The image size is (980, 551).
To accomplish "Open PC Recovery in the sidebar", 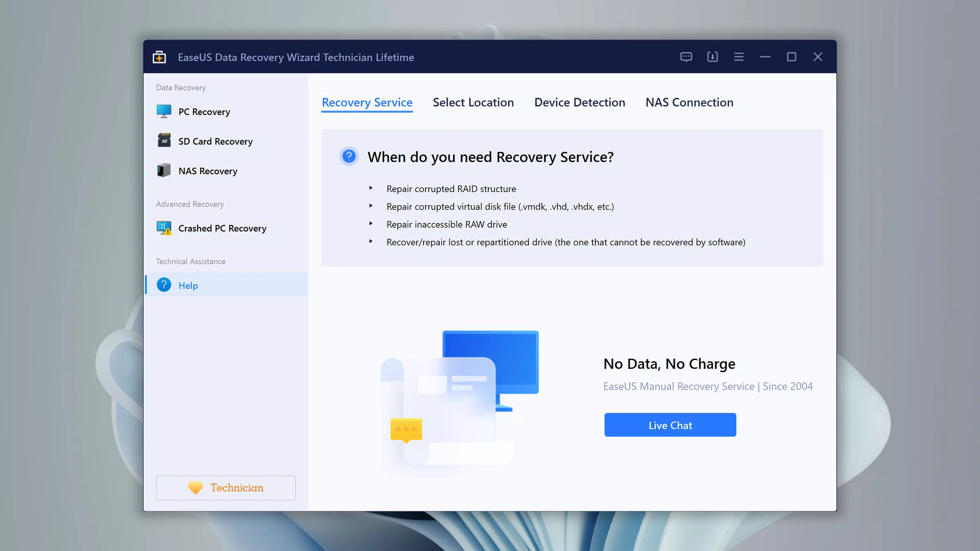I will click(226, 111).
